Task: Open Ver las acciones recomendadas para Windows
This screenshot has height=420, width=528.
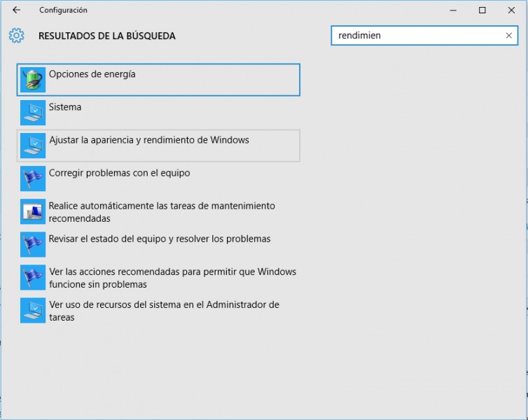Action: point(158,278)
